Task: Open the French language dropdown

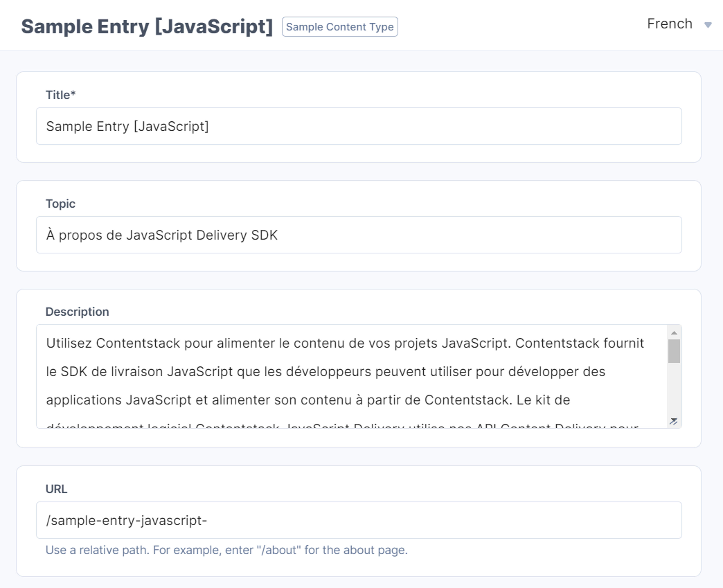Action: (x=679, y=24)
